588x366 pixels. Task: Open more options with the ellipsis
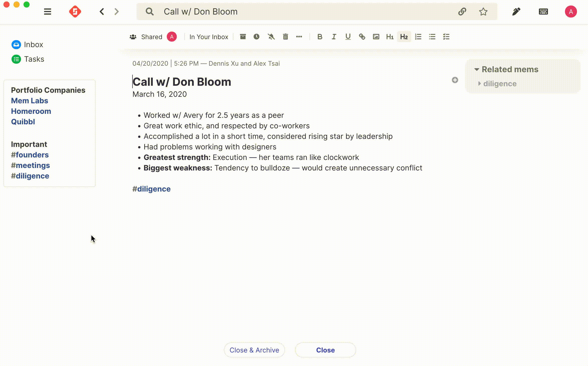(299, 37)
